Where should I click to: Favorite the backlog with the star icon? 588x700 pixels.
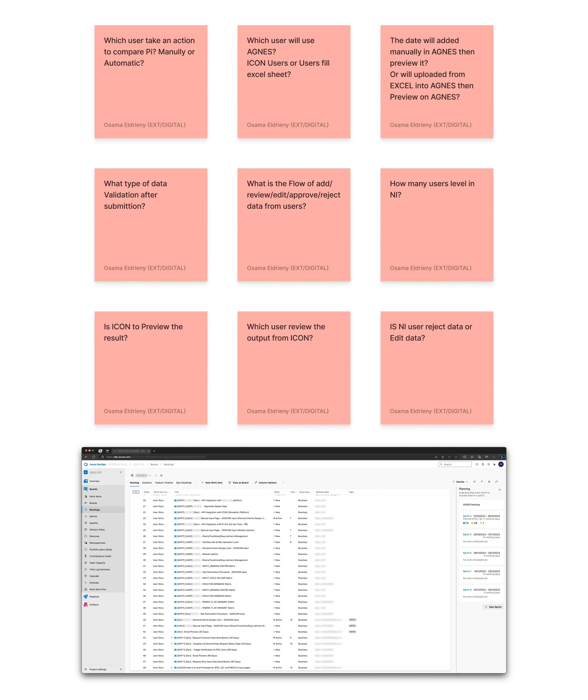tap(156, 475)
